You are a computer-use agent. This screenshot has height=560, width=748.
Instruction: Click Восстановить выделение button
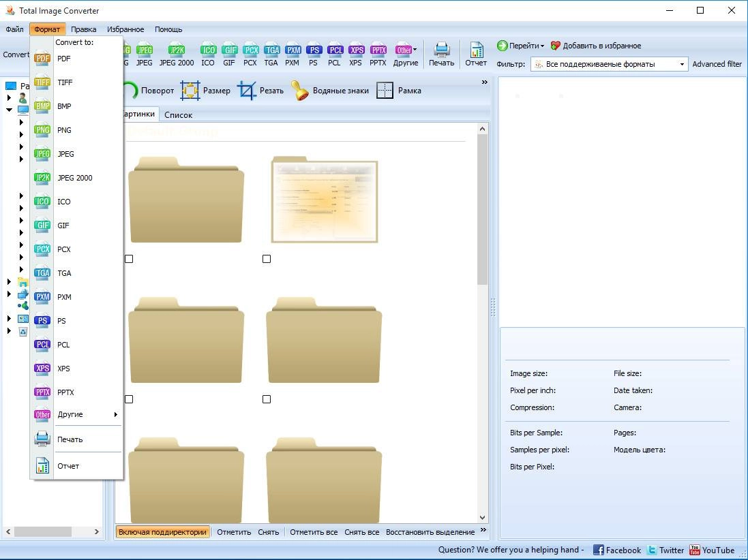[430, 532]
